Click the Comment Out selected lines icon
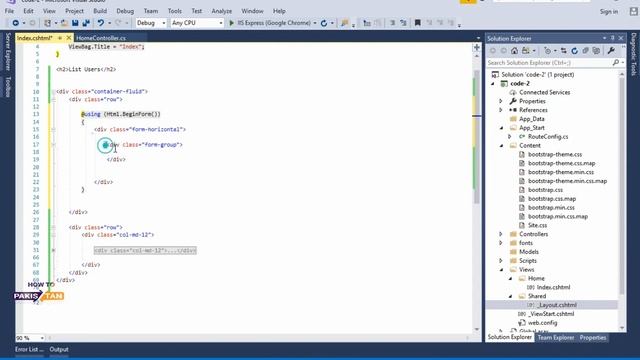The width and height of the screenshot is (640, 360). pos(392,23)
